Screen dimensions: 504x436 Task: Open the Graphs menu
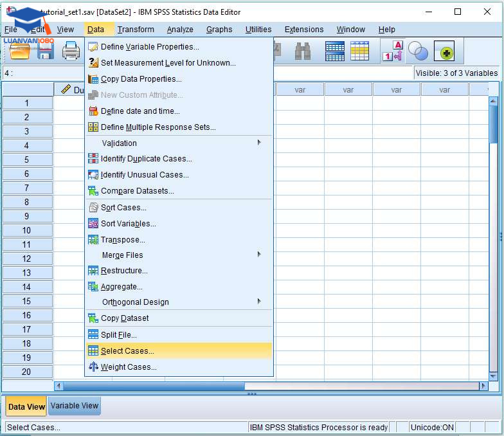(219, 30)
